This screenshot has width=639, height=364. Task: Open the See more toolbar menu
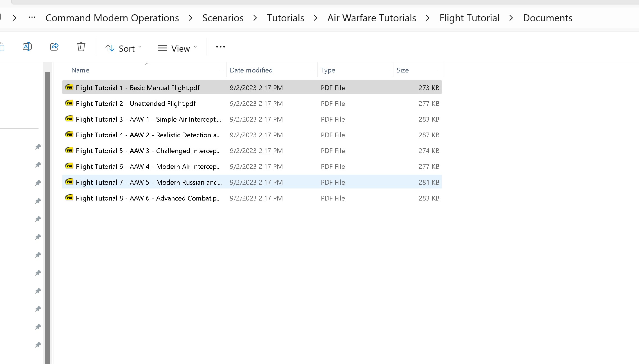tap(220, 47)
